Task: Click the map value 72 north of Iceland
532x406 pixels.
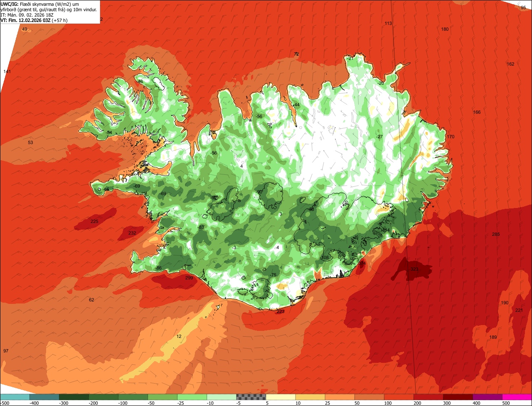Action: click(x=296, y=54)
